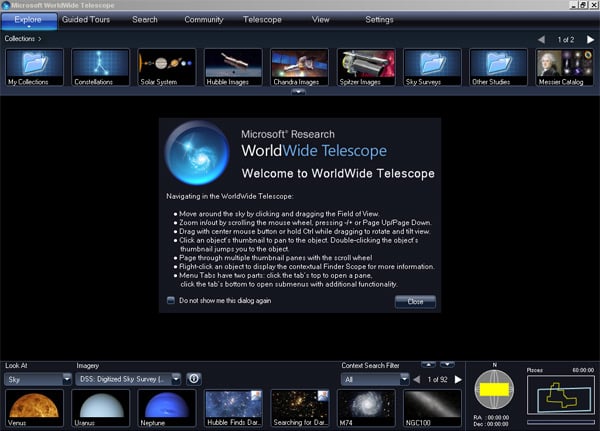Click the up arrow above context filter
The width and height of the screenshot is (600, 431).
pyautogui.click(x=429, y=364)
